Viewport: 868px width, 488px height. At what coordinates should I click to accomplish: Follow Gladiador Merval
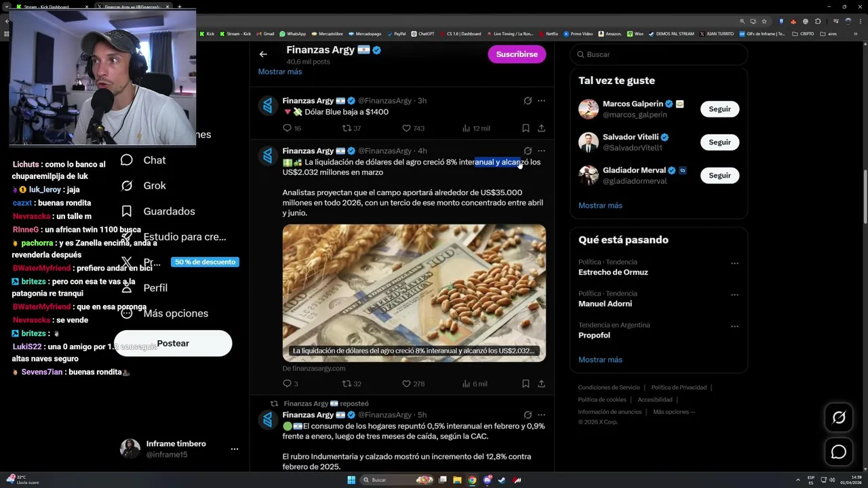coord(719,176)
